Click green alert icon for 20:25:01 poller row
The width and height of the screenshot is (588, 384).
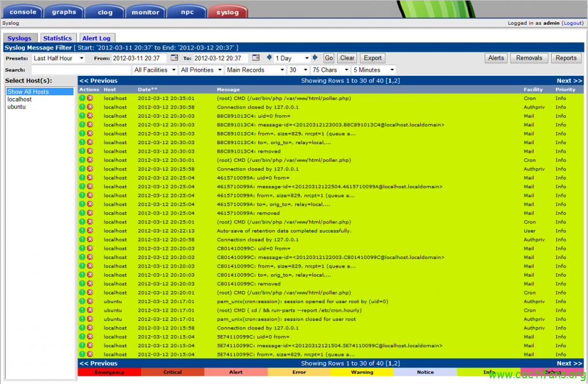click(82, 222)
